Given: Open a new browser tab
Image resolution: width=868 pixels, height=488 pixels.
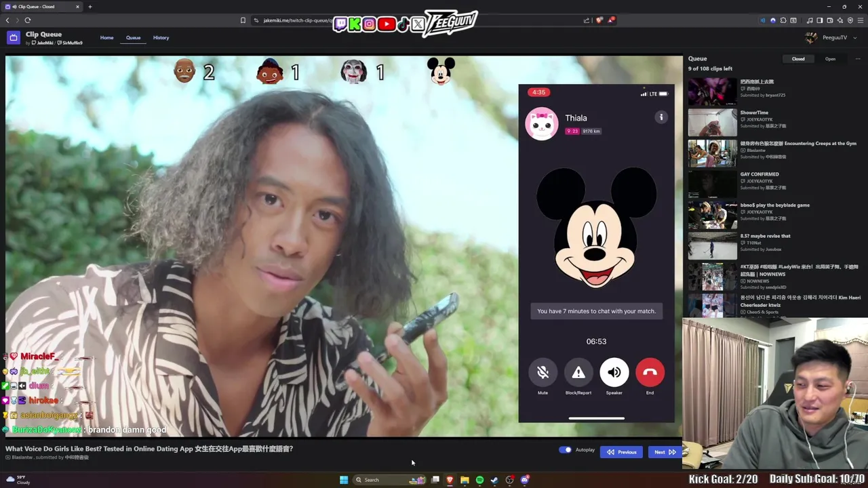Looking at the screenshot, I should pyautogui.click(x=90, y=7).
